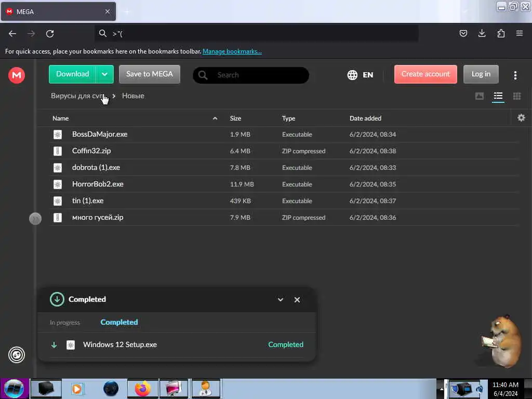The height and width of the screenshot is (399, 532).
Task: Open Вирусы для breadcrumb folder
Action: [77, 96]
